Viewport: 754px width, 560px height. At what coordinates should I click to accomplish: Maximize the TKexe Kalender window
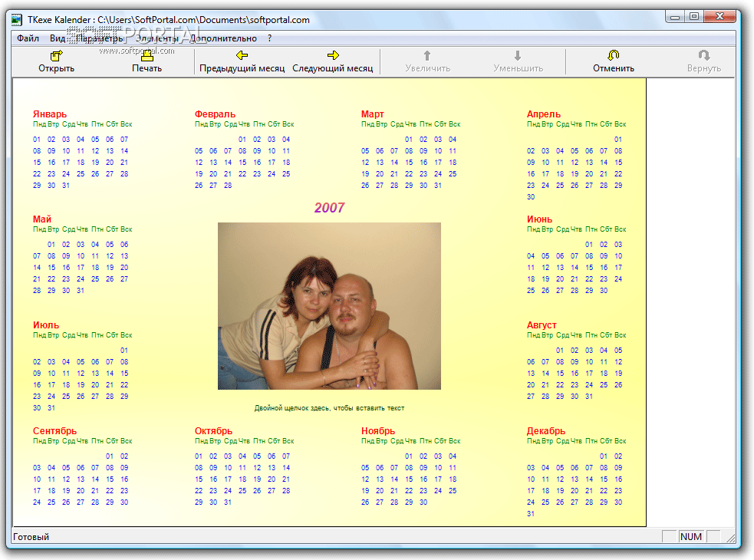(694, 16)
